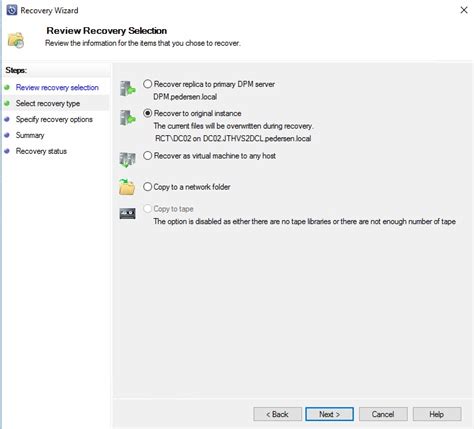Click the tape cassette icon
Image resolution: width=474 pixels, height=429 pixels.
127,213
